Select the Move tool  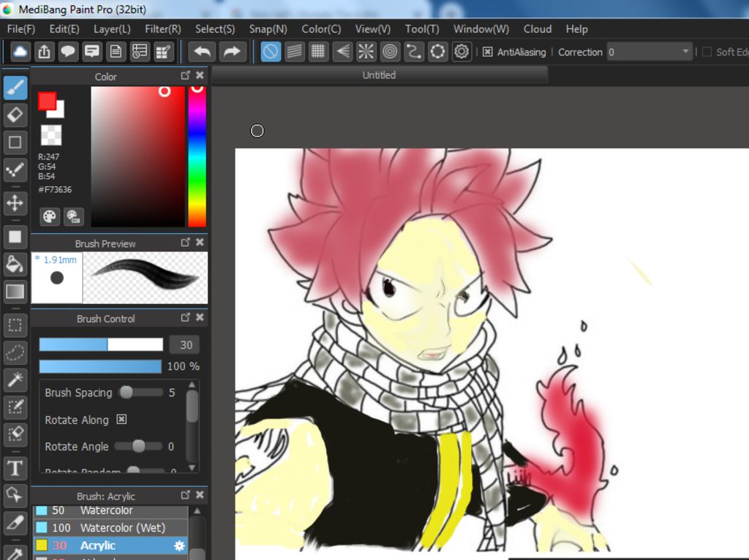tap(15, 203)
